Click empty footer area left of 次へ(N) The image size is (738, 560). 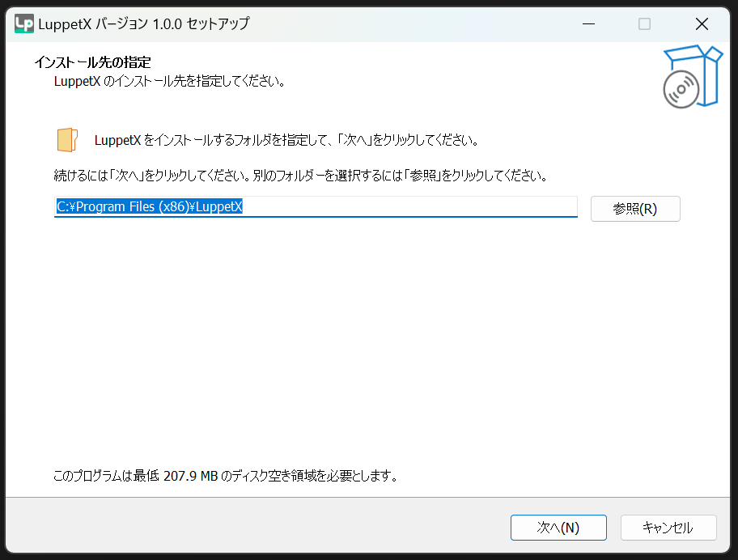[243, 528]
